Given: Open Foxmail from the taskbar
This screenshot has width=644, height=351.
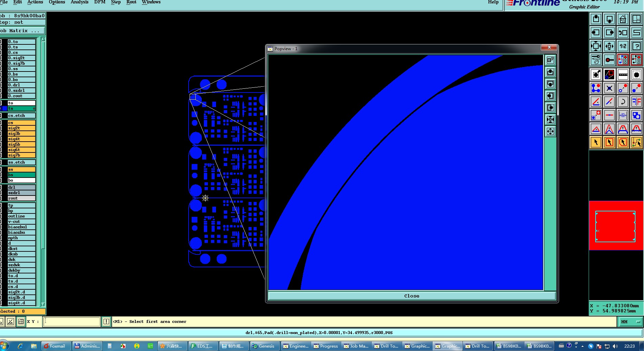Looking at the screenshot, I should (x=56, y=346).
